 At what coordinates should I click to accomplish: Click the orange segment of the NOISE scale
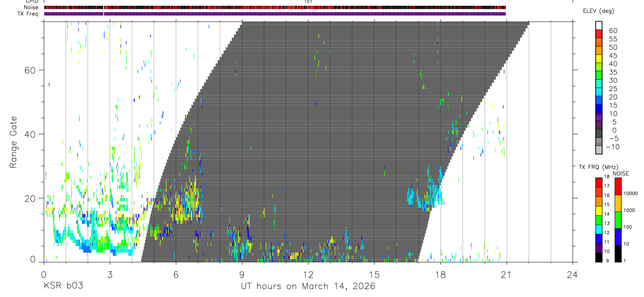[x=618, y=203]
